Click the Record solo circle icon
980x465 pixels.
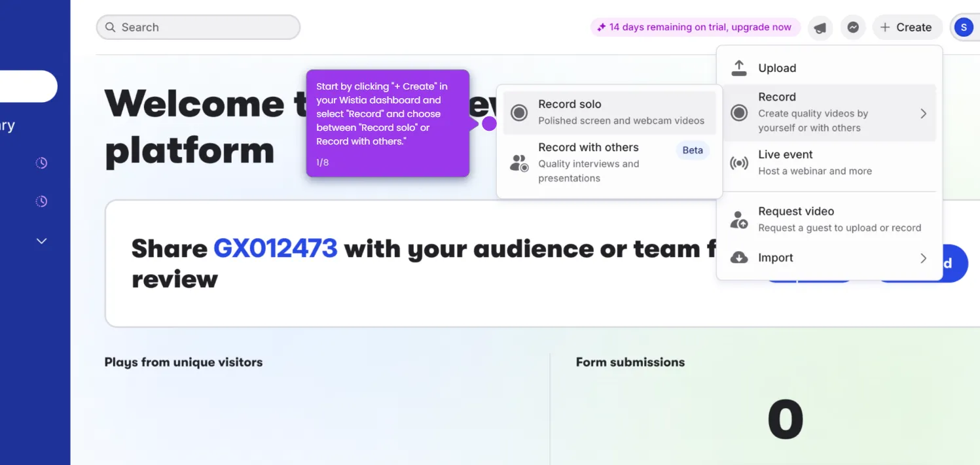(x=519, y=112)
